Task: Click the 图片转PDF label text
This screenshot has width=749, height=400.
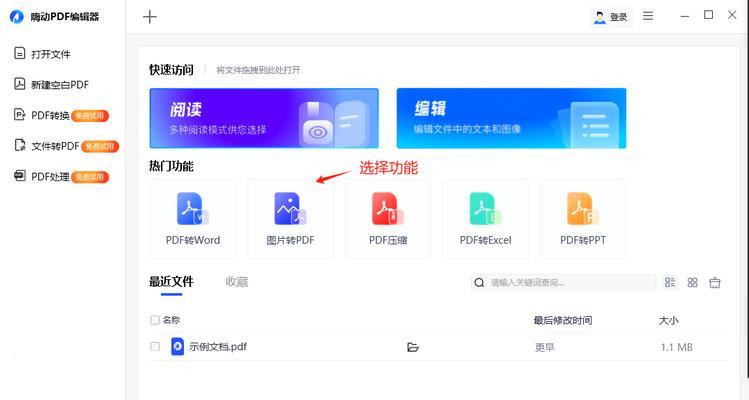Action: point(290,240)
